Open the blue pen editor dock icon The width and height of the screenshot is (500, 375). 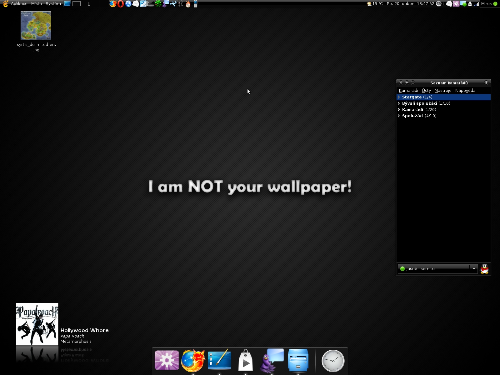tap(219, 360)
